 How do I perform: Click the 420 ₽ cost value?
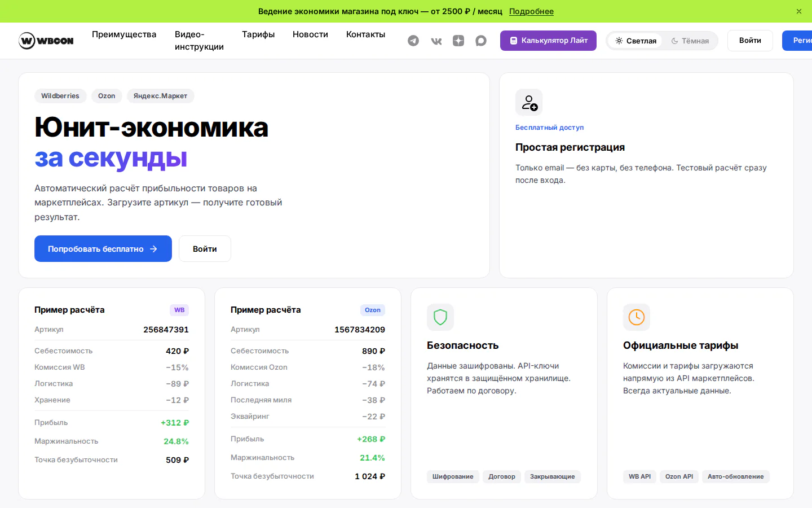pos(177,351)
